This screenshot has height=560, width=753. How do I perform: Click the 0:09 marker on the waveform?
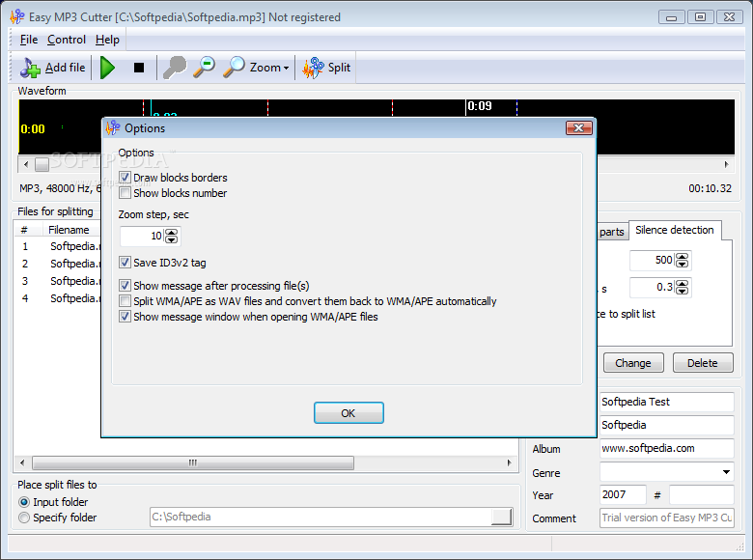[479, 106]
